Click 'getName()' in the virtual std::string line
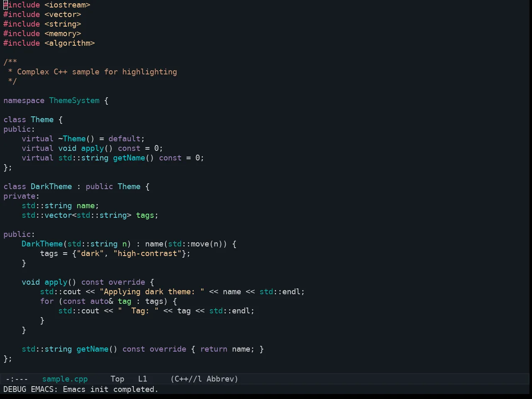The width and height of the screenshot is (532, 399). 133,158
